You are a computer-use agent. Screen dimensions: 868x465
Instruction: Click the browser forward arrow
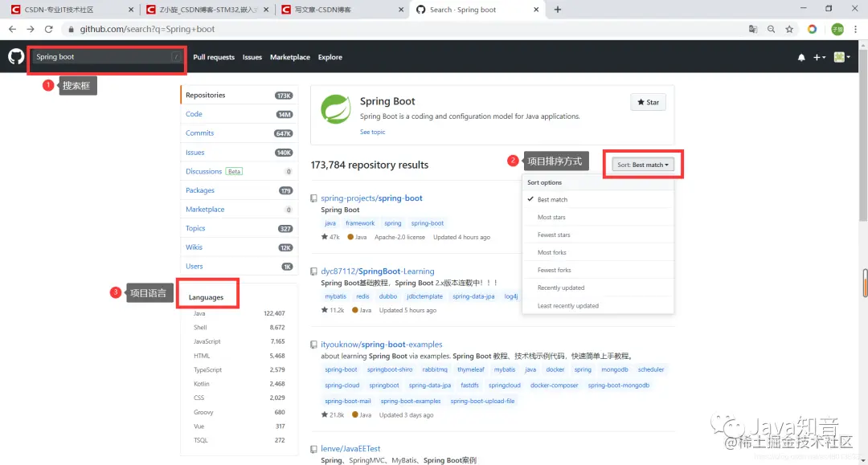[31, 29]
